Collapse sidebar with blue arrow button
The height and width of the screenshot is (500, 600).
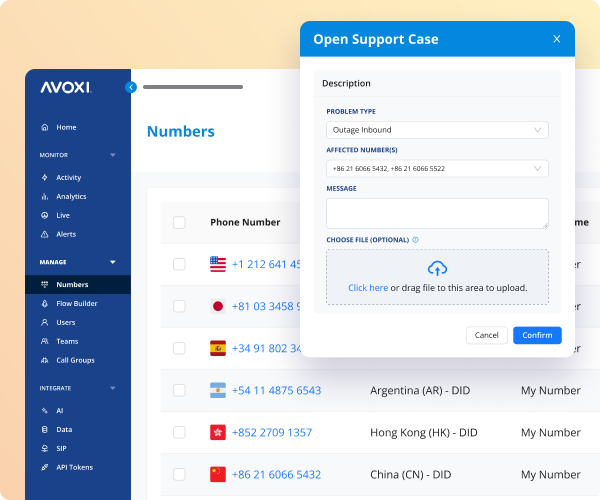pos(131,87)
